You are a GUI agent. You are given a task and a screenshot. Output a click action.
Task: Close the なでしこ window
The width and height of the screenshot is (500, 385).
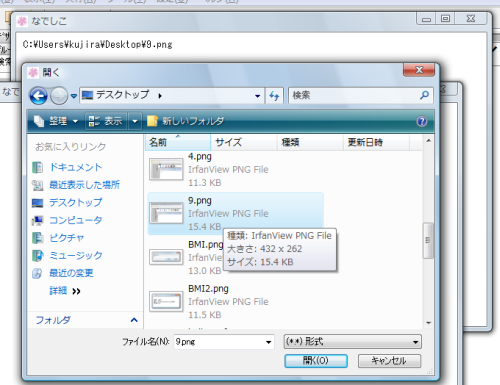(x=471, y=19)
